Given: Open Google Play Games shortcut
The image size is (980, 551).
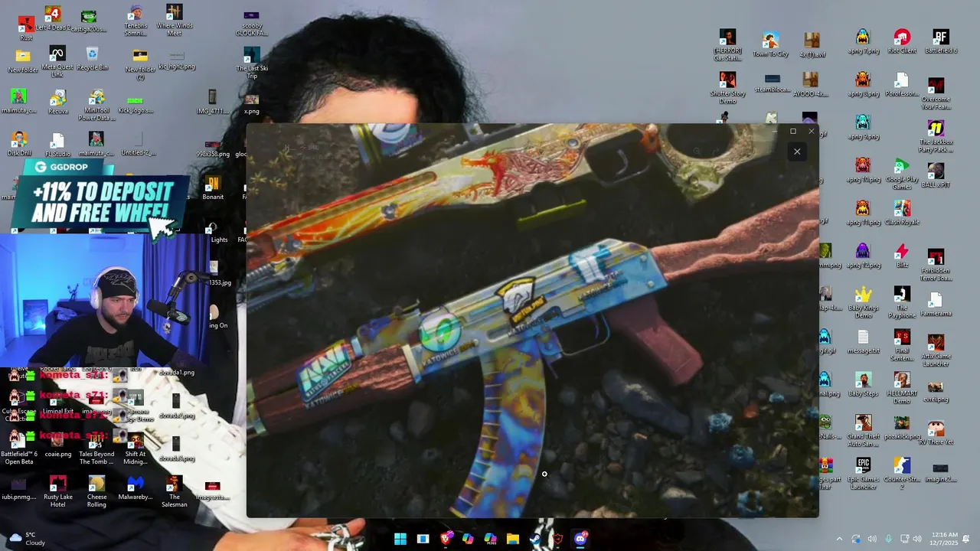Looking at the screenshot, I should point(902,173).
